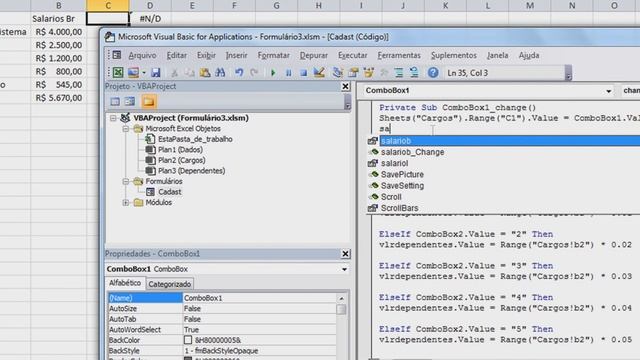
Task: Open dropdown arrow beside Insert UserForm icon
Action: (x=144, y=73)
